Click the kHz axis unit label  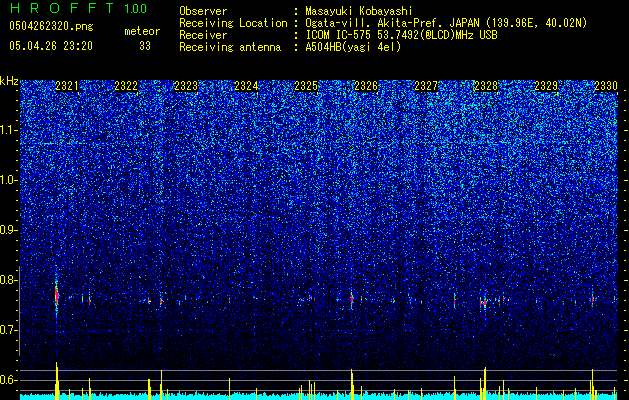9,81
